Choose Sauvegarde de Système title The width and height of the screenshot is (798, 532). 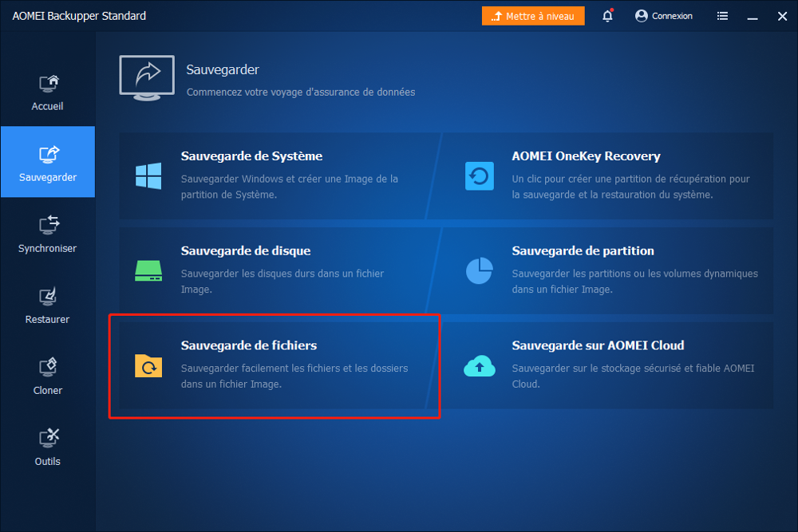click(251, 156)
